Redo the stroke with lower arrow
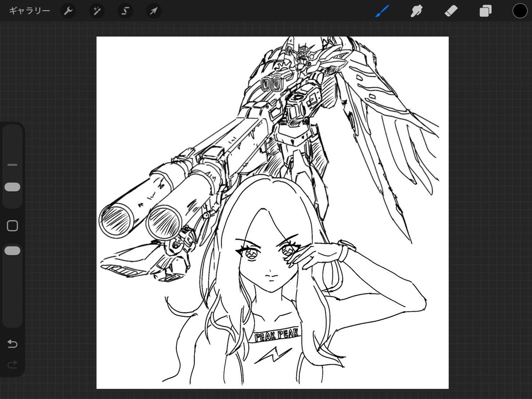 (x=12, y=364)
